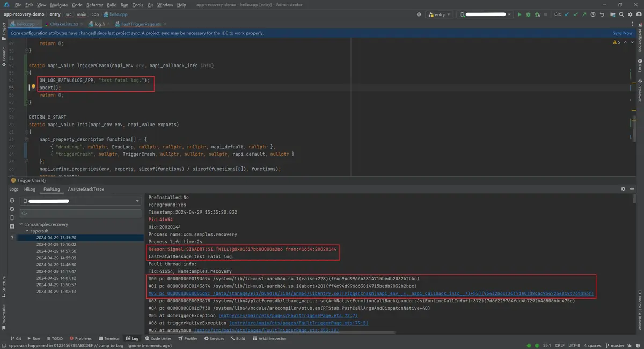This screenshot has width=644, height=349.
Task: Git push green arrow icon
Action: click(584, 14)
